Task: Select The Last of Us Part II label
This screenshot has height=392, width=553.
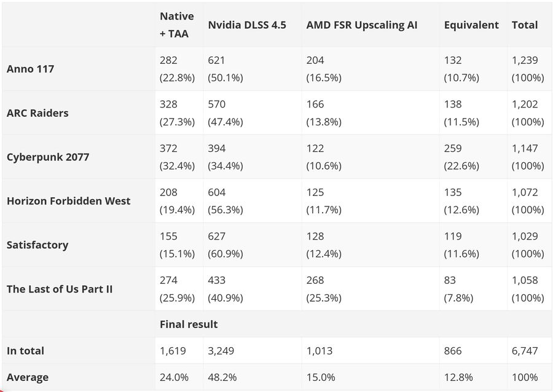Action: point(60,289)
